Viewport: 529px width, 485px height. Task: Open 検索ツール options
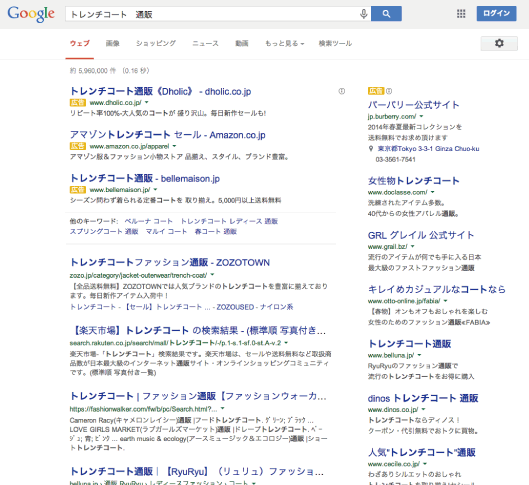tap(335, 43)
